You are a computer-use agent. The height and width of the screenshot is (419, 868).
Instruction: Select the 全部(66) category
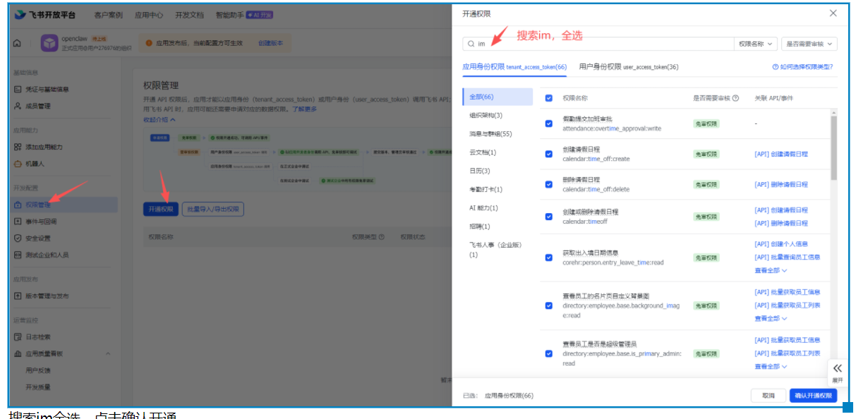(498, 97)
